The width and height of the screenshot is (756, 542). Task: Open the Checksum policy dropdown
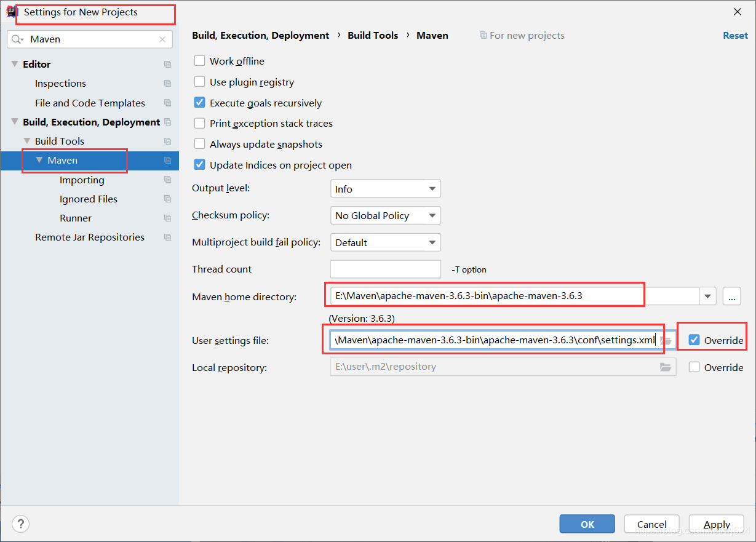[386, 215]
